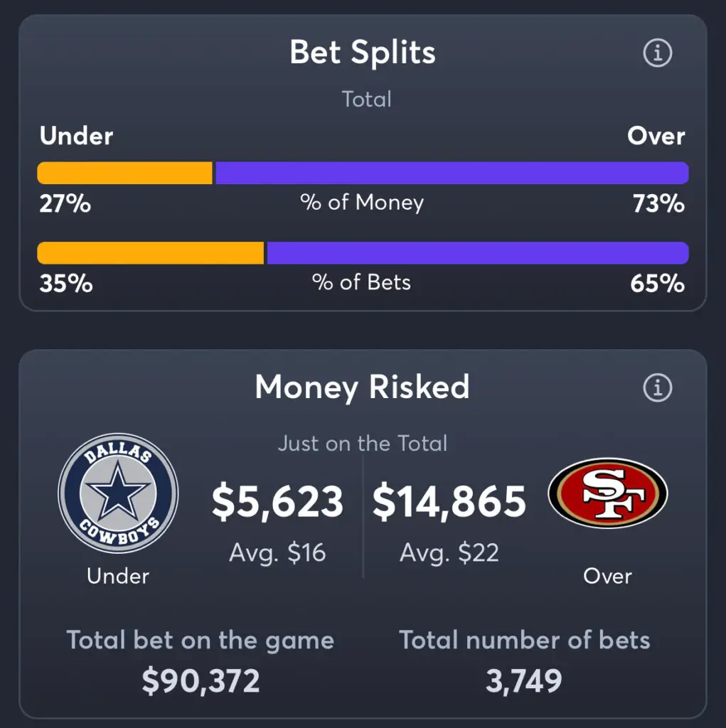726x728 pixels.
Task: Click the orange Under bets bar segment
Action: pos(151,253)
